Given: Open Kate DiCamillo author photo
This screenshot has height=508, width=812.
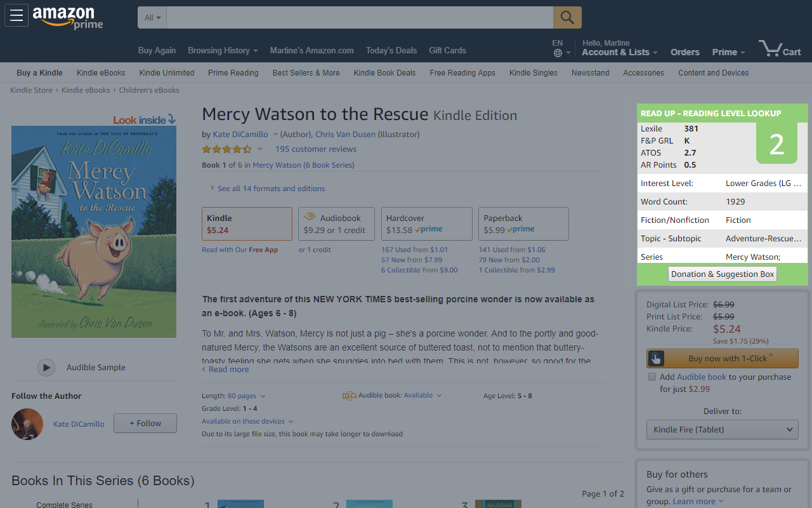Looking at the screenshot, I should 27,424.
